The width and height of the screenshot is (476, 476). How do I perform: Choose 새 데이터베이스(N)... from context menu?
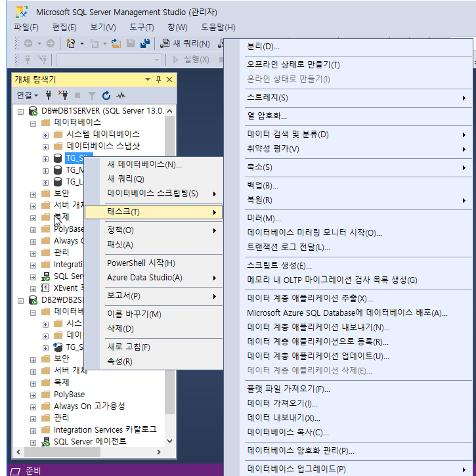[x=154, y=165]
